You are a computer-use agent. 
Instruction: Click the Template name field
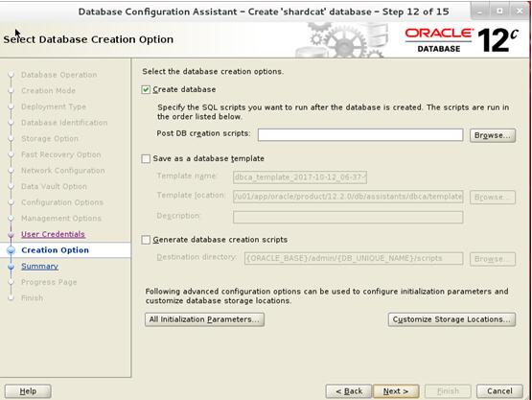(x=300, y=177)
